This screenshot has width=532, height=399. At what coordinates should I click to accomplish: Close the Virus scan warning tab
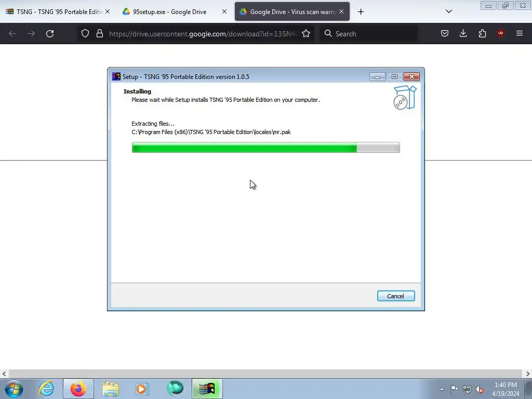pyautogui.click(x=341, y=11)
